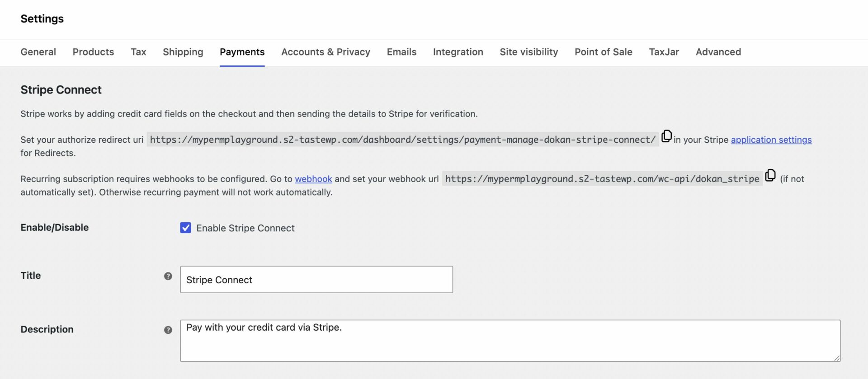Click the Description row label
Screen dimensions: 868x379
(x=47, y=329)
